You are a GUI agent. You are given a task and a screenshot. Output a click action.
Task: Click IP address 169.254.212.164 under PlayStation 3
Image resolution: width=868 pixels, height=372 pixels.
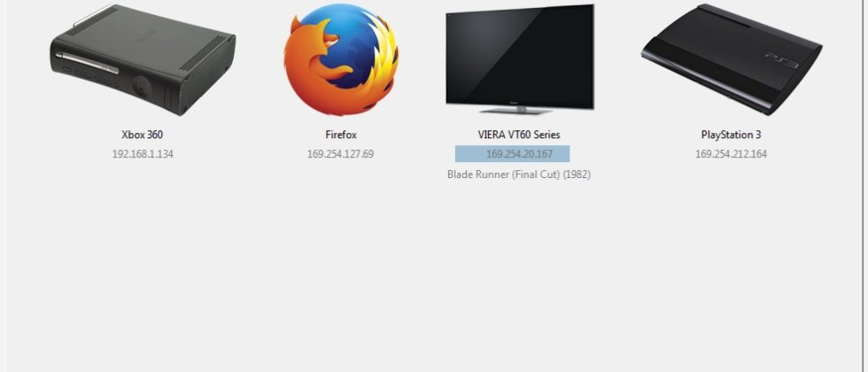732,154
